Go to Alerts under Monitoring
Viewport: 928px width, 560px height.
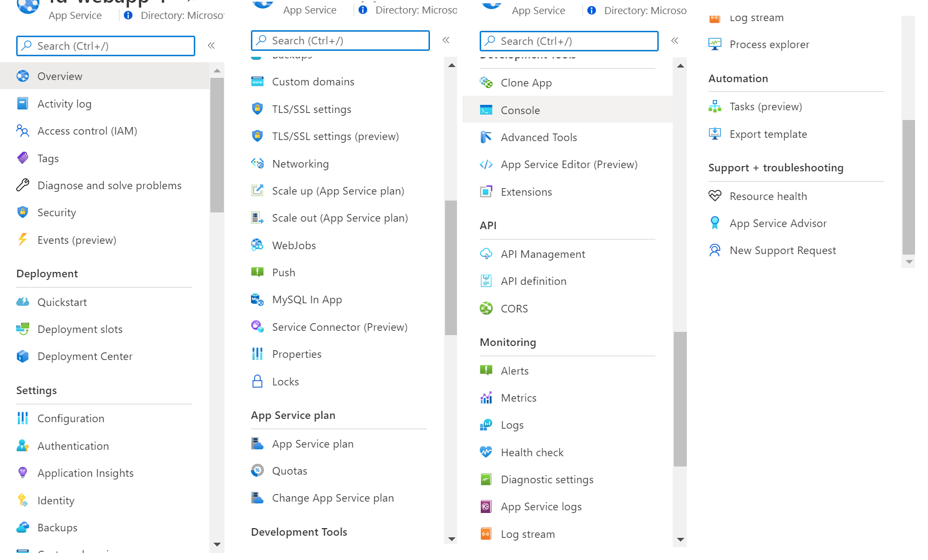(515, 371)
